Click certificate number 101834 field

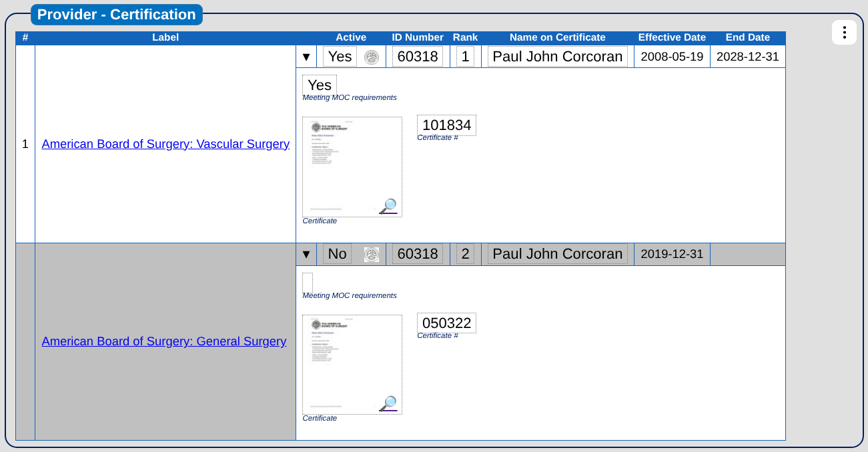446,125
